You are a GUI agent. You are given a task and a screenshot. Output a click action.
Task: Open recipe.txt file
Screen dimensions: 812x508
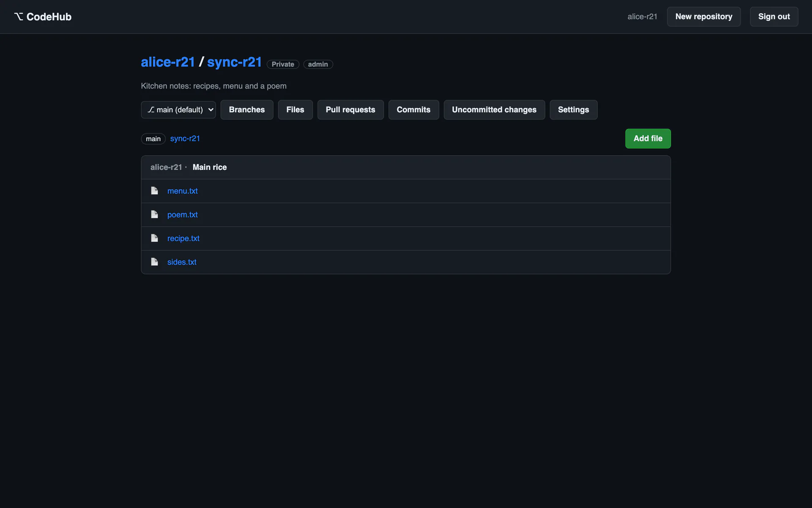click(183, 238)
